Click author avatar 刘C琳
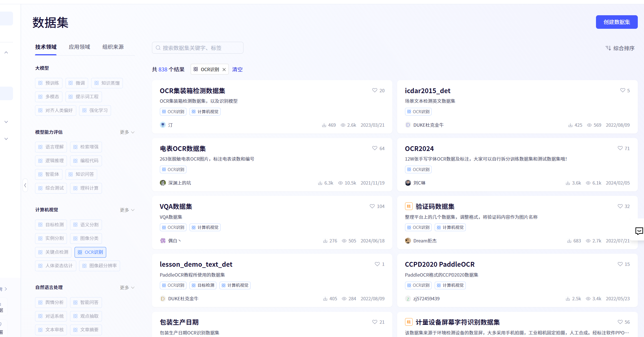Image resolution: width=644 pixels, height=337 pixels. pyautogui.click(x=408, y=183)
